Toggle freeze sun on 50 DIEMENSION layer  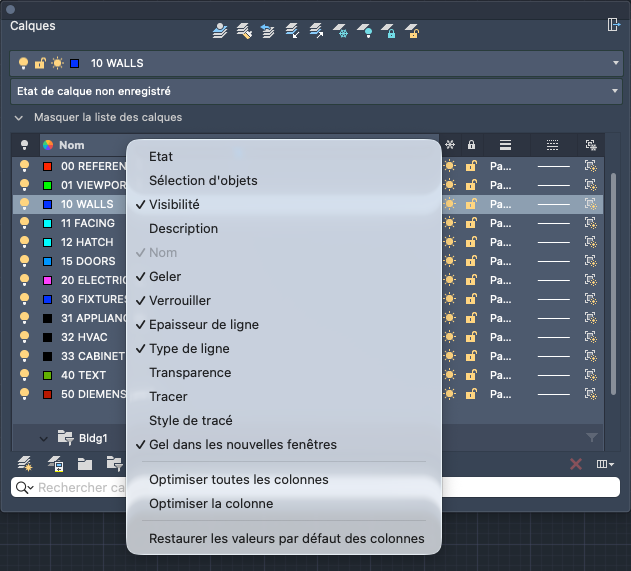(x=450, y=394)
